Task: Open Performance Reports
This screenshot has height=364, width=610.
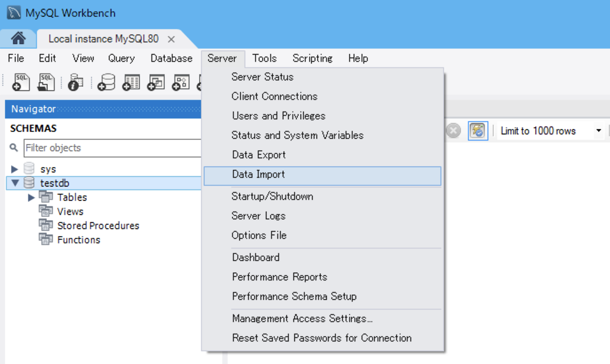Action: pyautogui.click(x=322, y=277)
